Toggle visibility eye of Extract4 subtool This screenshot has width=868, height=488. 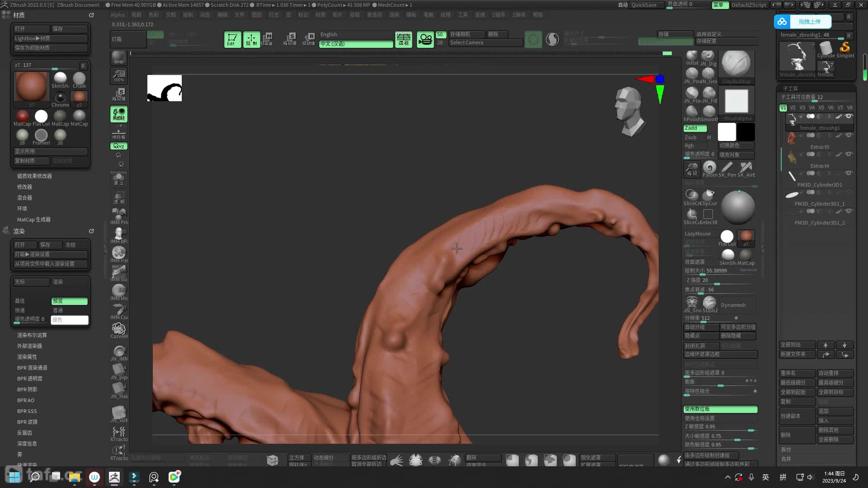point(849,154)
